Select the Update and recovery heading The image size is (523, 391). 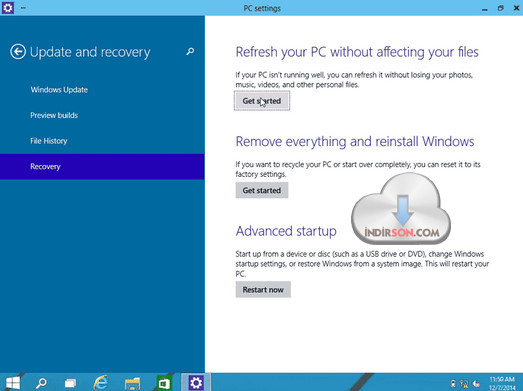click(90, 52)
